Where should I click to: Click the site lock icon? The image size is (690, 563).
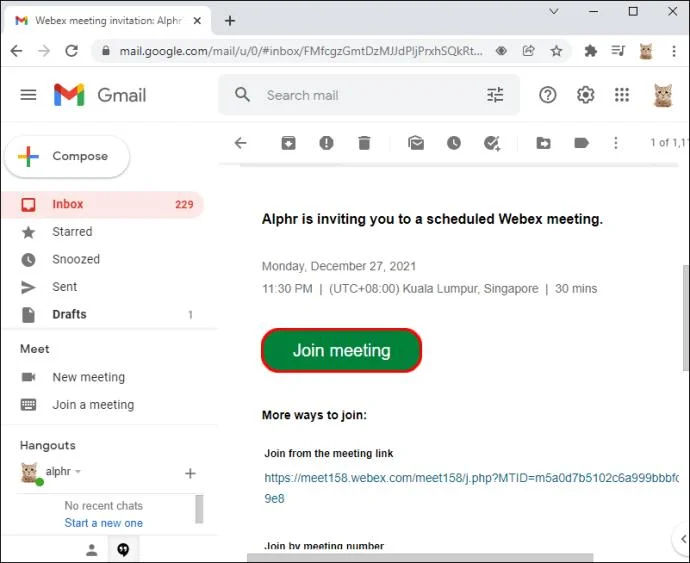pos(106,51)
